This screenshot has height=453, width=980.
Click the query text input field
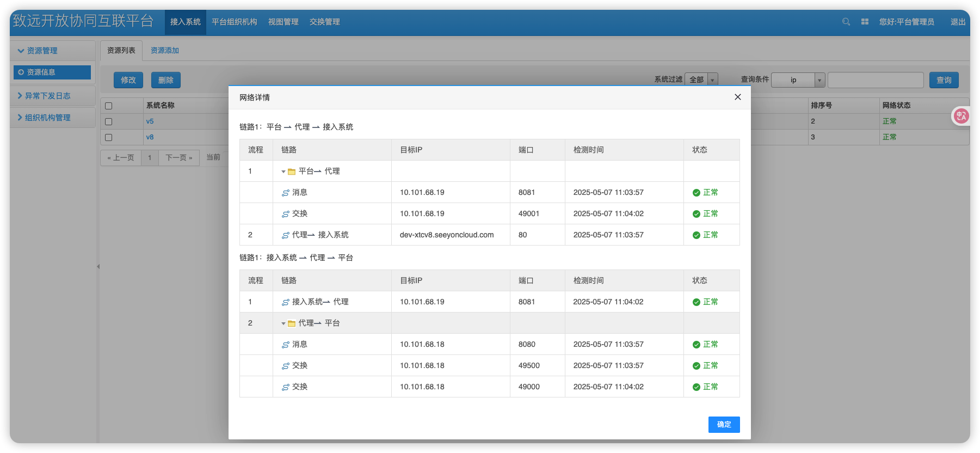tap(875, 80)
